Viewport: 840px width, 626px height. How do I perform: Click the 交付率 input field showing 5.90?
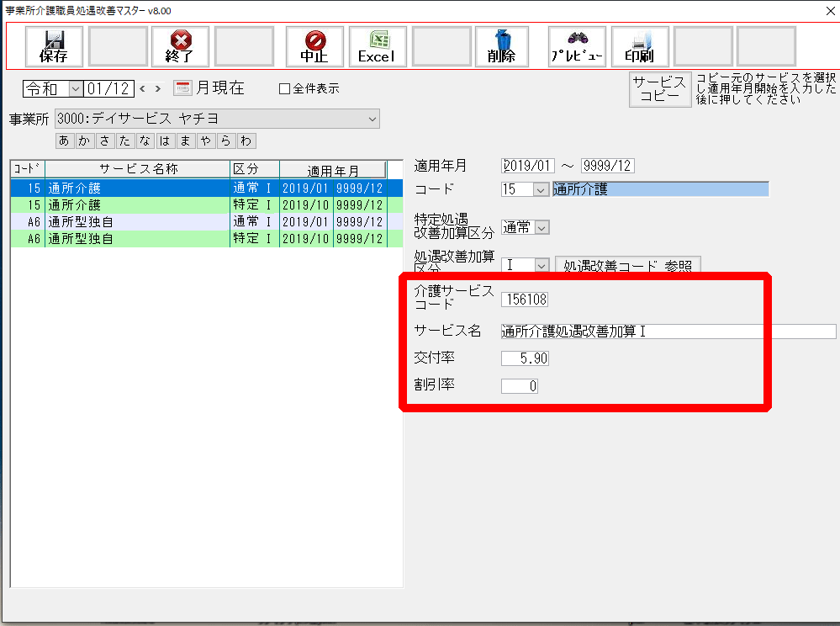point(526,358)
